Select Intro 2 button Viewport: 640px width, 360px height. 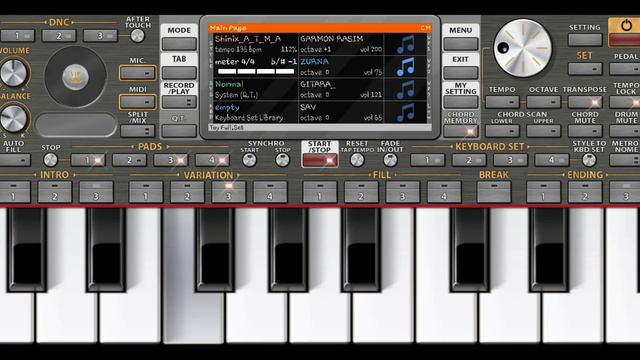(55, 192)
